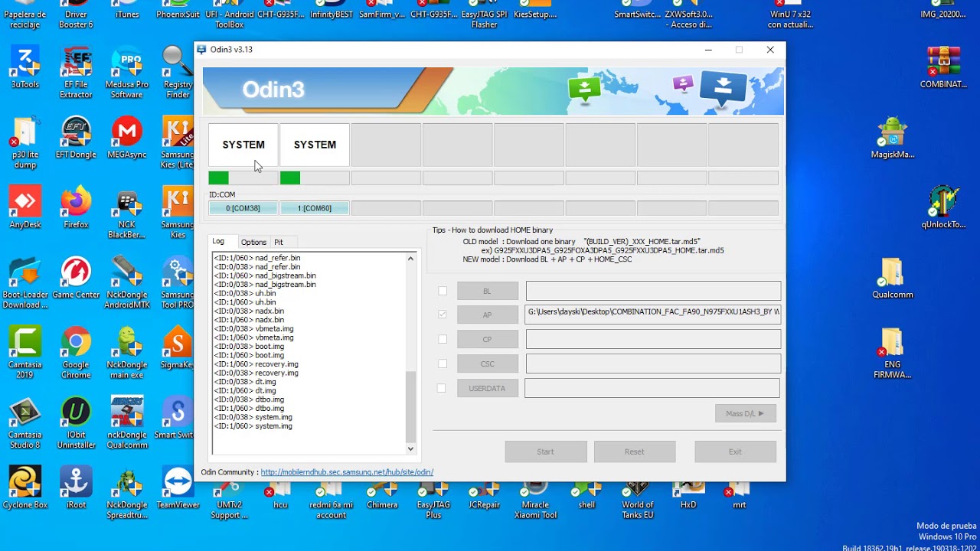
Task: Click the Reset button in Odin3
Action: click(635, 452)
